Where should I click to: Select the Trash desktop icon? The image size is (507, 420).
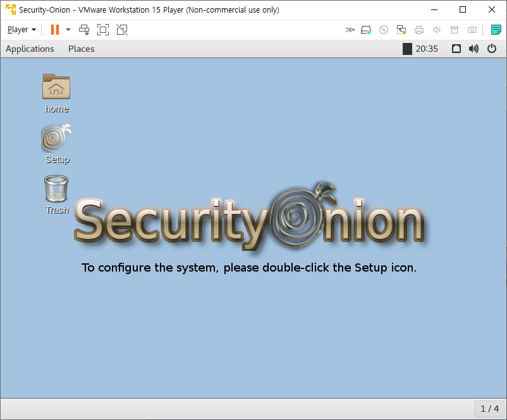(57, 195)
